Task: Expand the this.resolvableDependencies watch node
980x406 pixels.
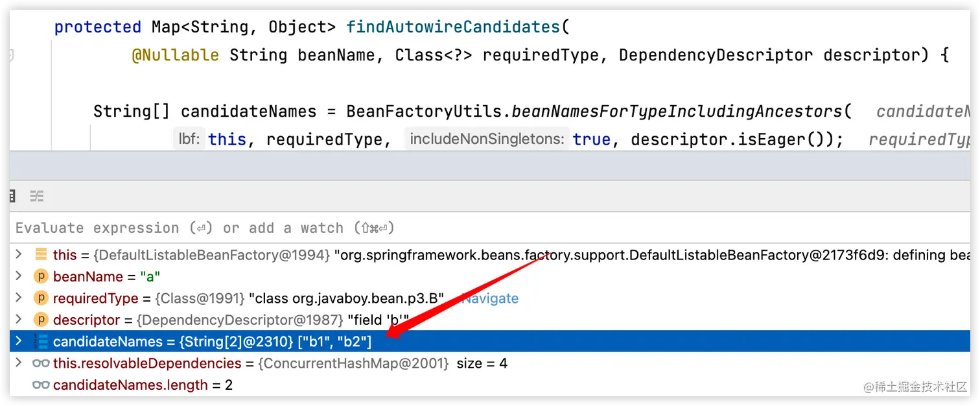Action: coord(19,363)
